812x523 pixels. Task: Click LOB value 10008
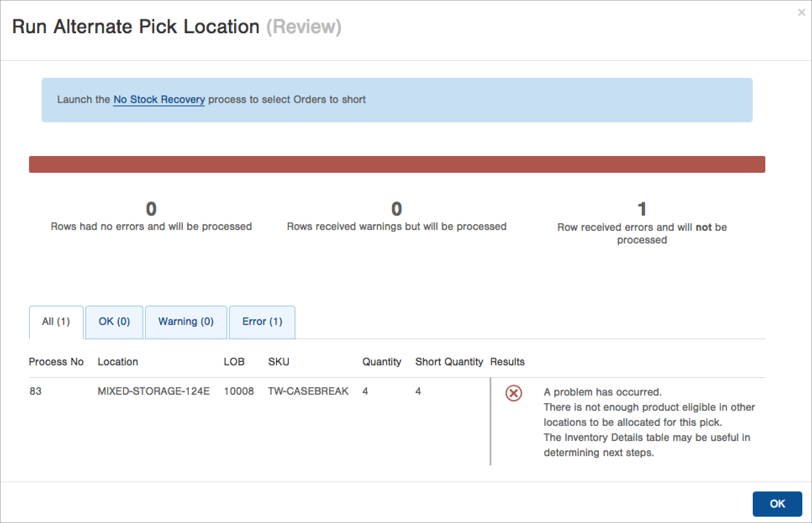tap(239, 391)
